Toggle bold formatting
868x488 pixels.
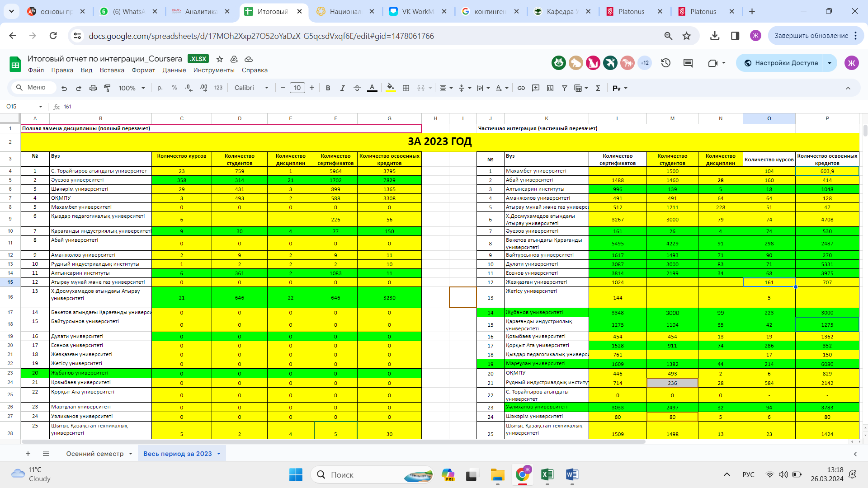(x=328, y=88)
